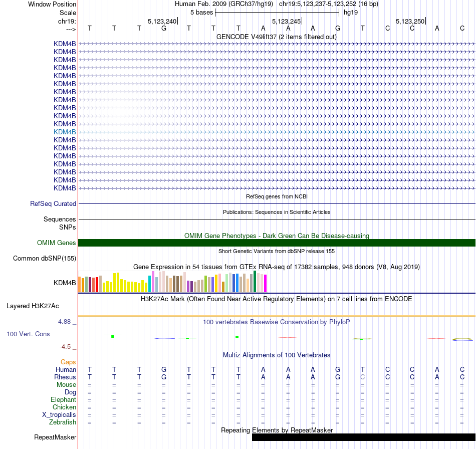Screen dimensions: 476x449
Task: Click the dark green OMIM Genes bar
Action: click(277, 243)
